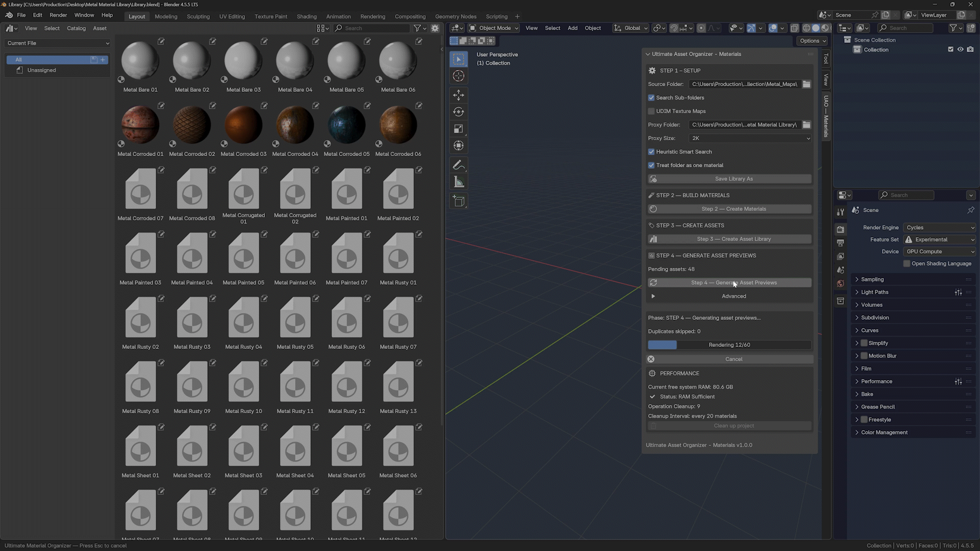Open the Render properties tab icon
The height and width of the screenshot is (551, 980).
tap(840, 229)
